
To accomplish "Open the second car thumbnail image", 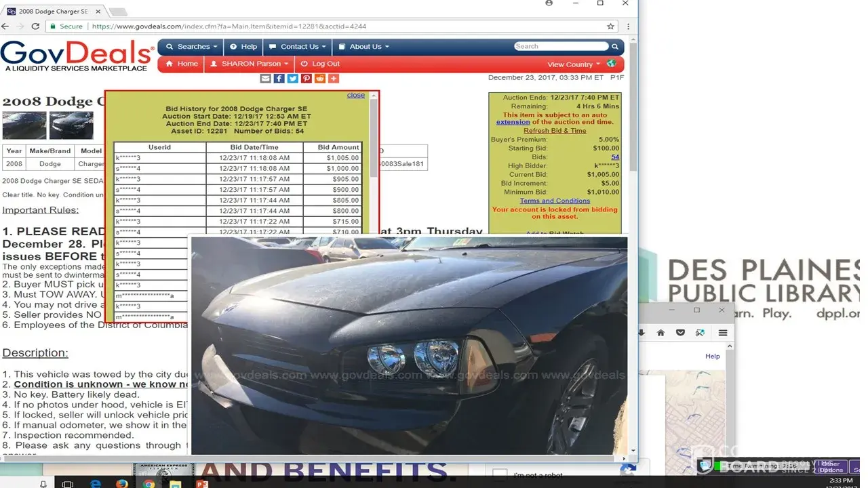I will [71, 125].
